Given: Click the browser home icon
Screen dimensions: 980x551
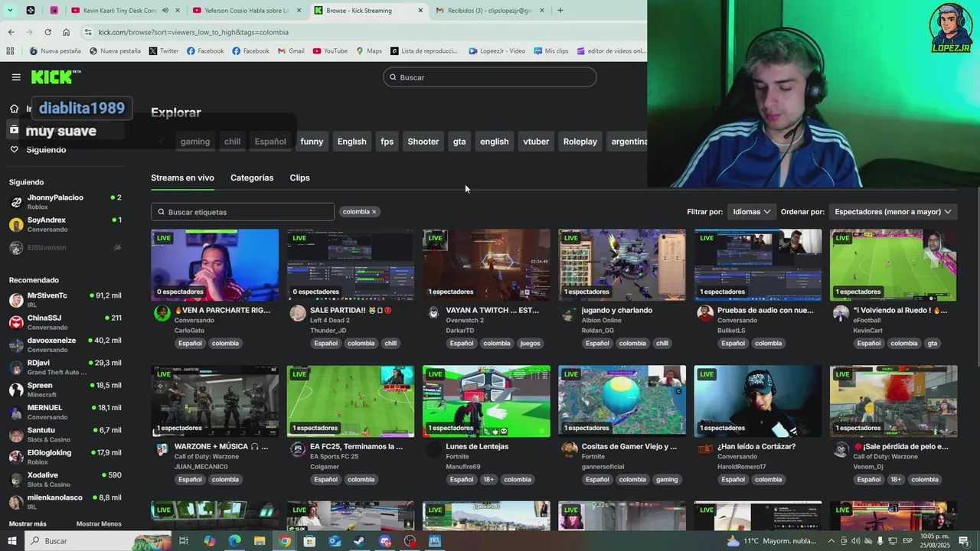Looking at the screenshot, I should tap(66, 32).
